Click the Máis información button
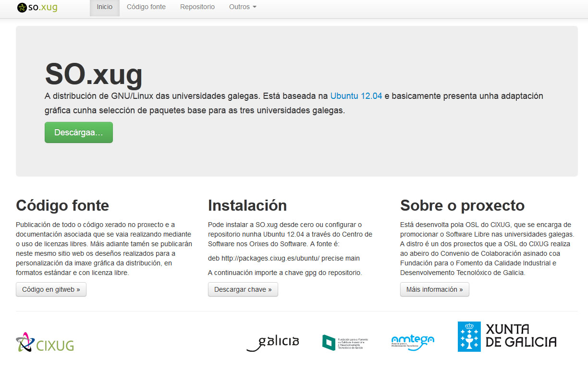Viewport: 588px width, 370px height. click(x=435, y=289)
